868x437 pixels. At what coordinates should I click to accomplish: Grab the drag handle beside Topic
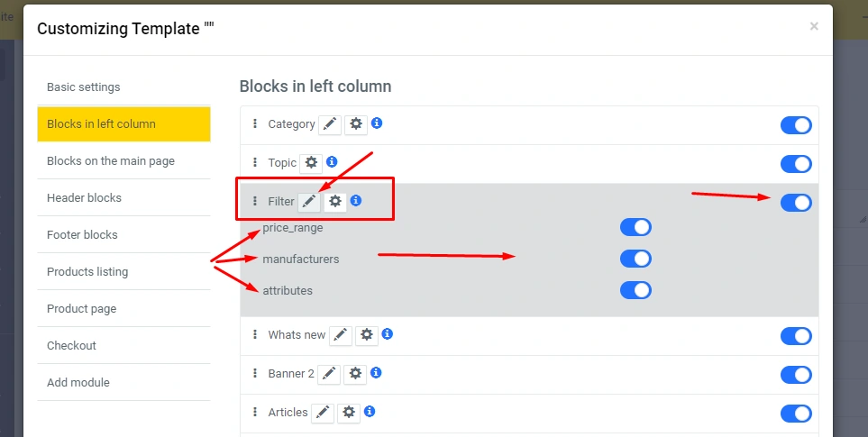coord(255,163)
